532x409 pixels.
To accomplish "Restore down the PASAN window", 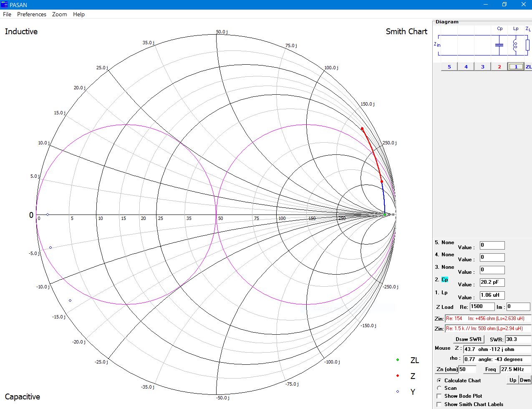I will coord(504,5).
